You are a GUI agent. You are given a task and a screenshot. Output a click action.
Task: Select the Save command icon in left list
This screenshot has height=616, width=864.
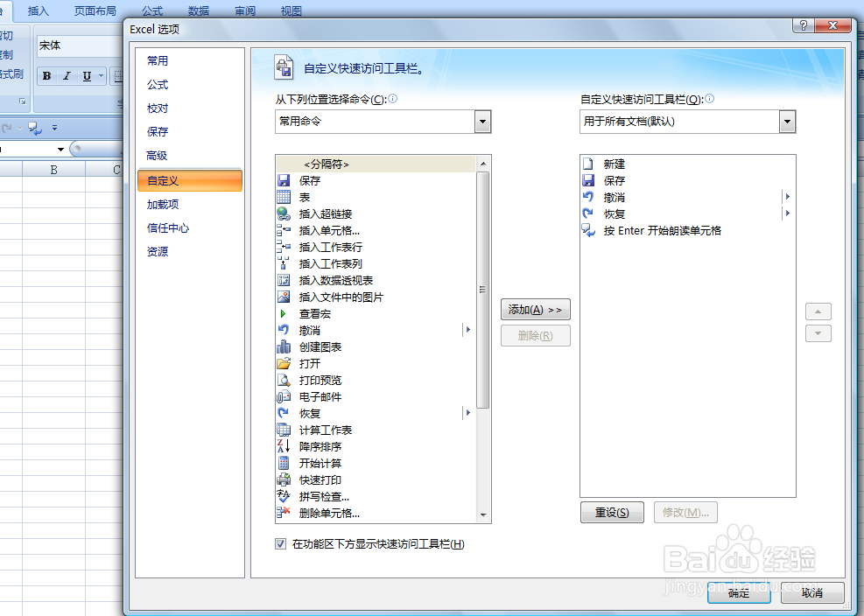click(x=284, y=180)
